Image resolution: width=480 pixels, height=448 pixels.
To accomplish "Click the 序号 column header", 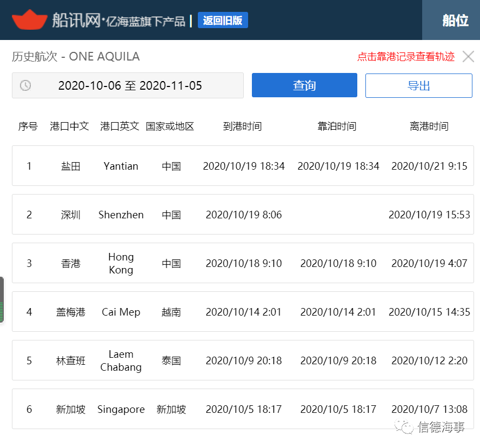I will (28, 126).
